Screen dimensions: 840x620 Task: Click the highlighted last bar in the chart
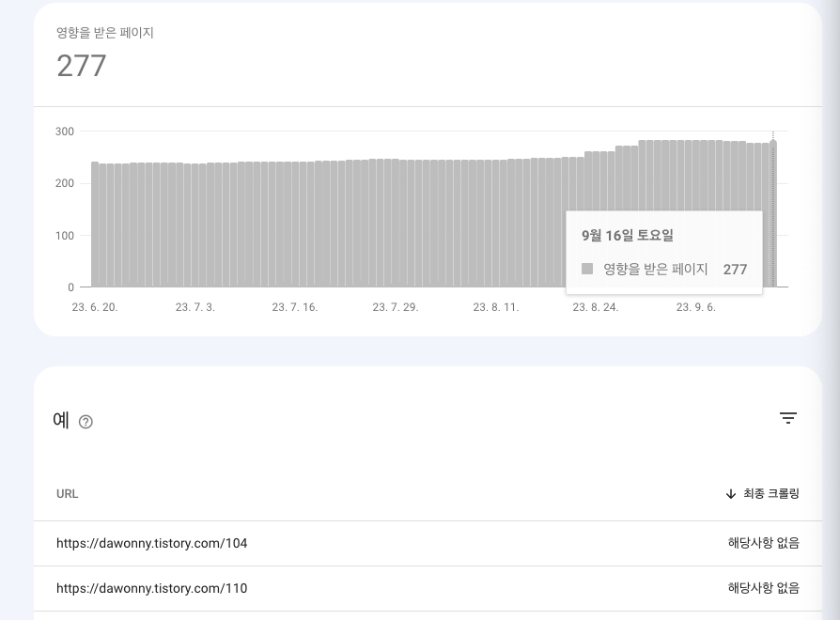coord(773,214)
